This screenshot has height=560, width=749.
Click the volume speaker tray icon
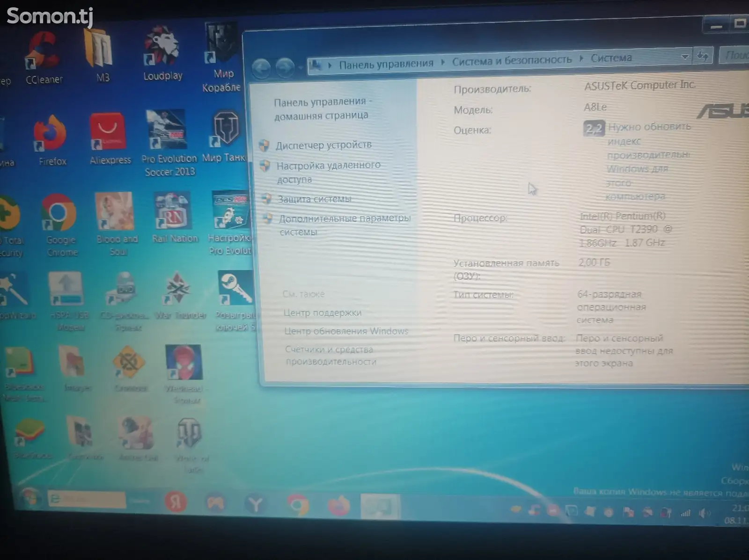704,513
